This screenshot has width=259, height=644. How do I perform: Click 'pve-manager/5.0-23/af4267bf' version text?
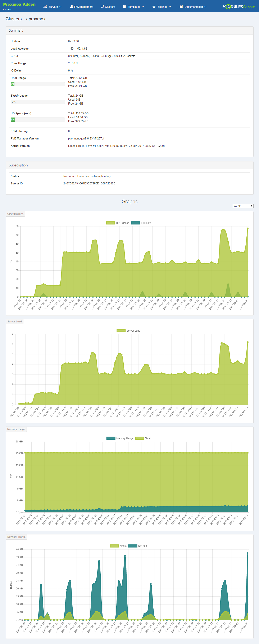[86, 138]
